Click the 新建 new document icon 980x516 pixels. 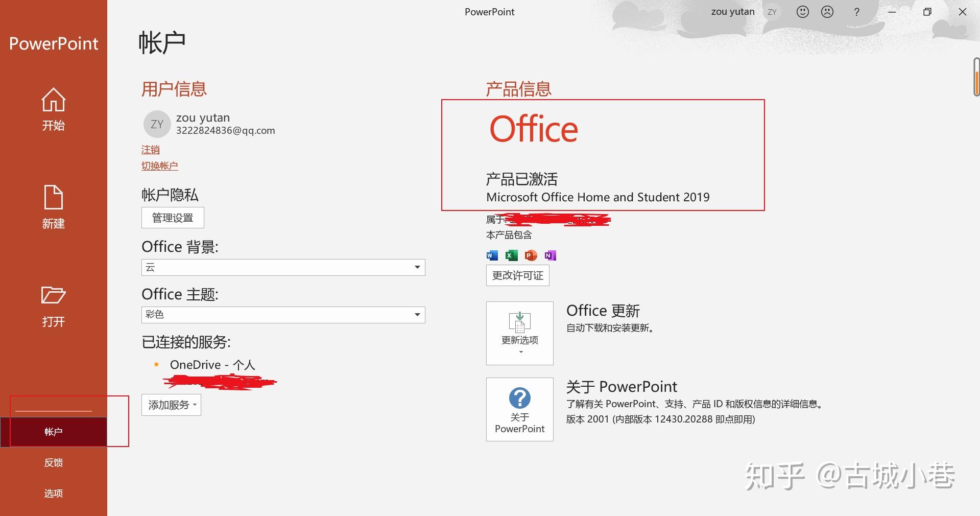coord(53,197)
